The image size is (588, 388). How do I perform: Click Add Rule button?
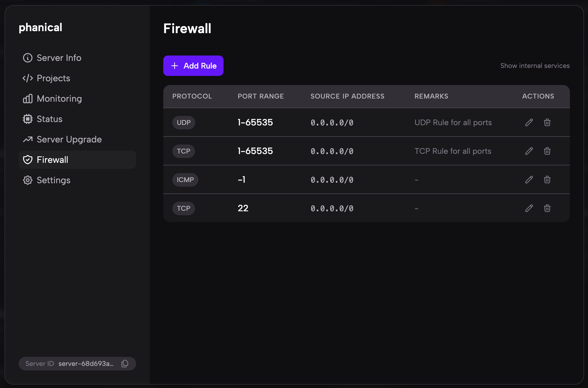[193, 66]
